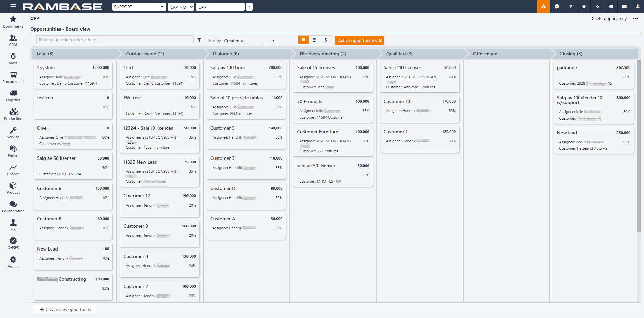Screen dimensions: 644x318
Task: Open the help question mark icon
Action: [x=571, y=7]
